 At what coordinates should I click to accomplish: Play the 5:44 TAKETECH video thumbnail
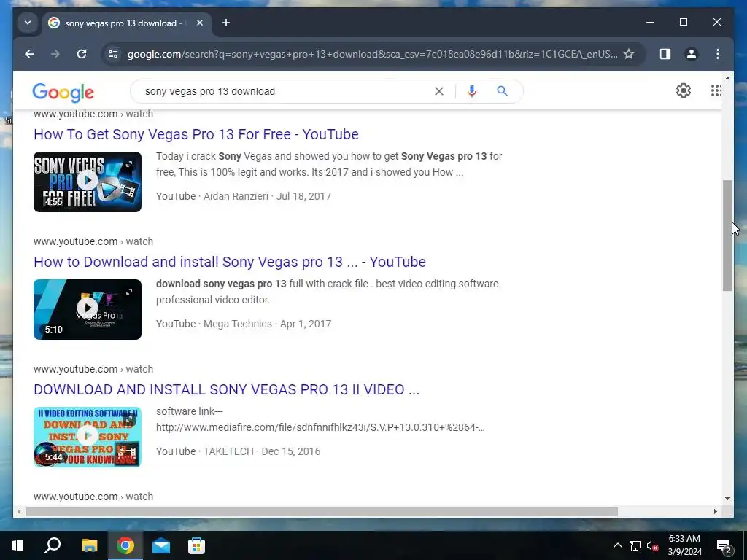click(x=88, y=437)
